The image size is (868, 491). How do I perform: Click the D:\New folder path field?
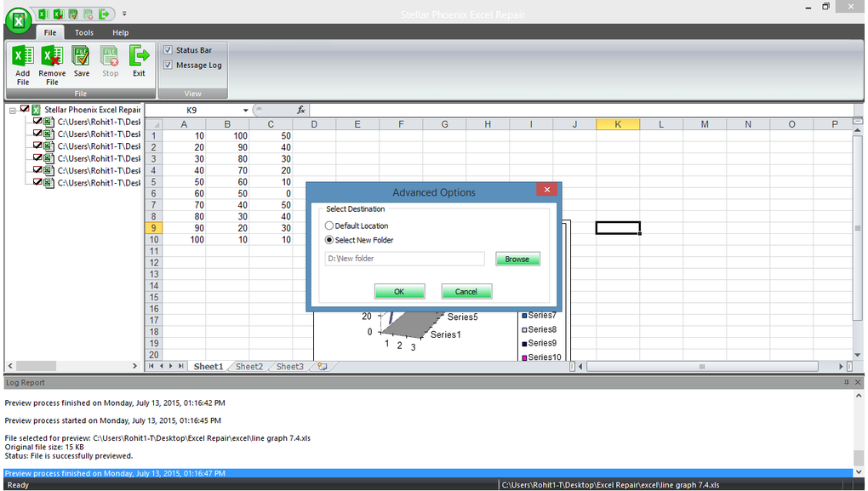coord(405,259)
